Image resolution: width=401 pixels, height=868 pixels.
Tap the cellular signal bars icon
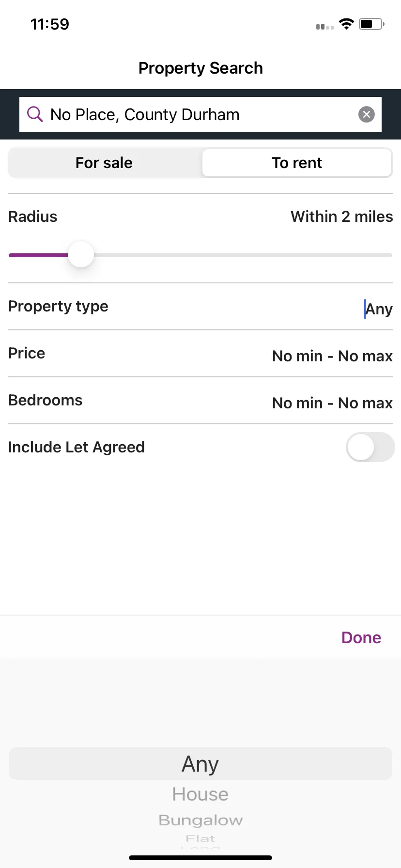(325, 26)
